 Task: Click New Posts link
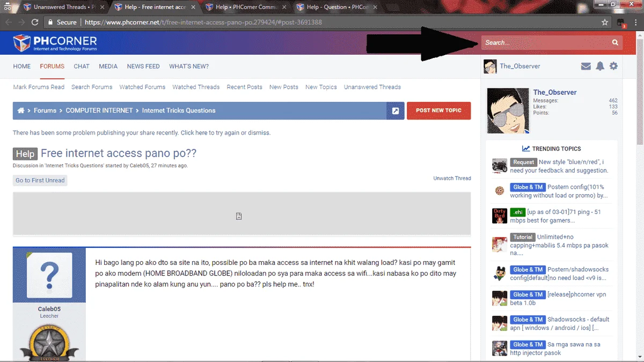tap(284, 87)
